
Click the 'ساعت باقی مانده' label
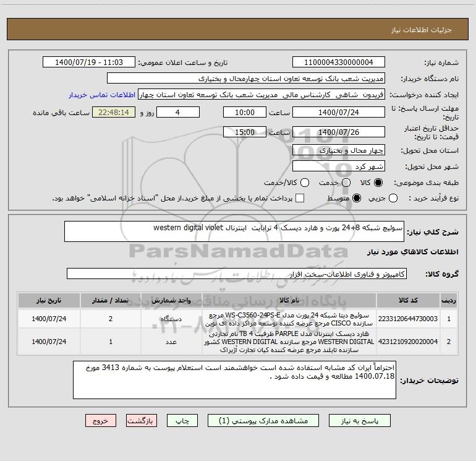(61, 113)
